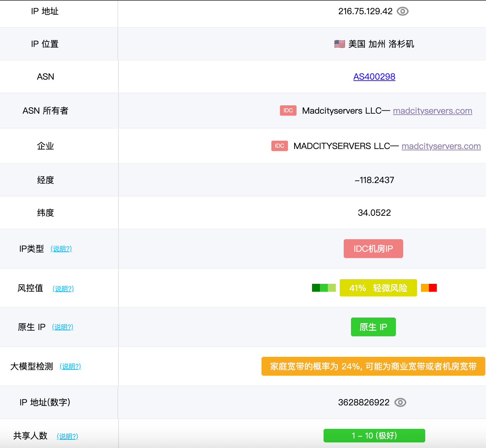Open 说明 help link for IP类型
The height and width of the screenshot is (448, 486).
[x=61, y=249]
